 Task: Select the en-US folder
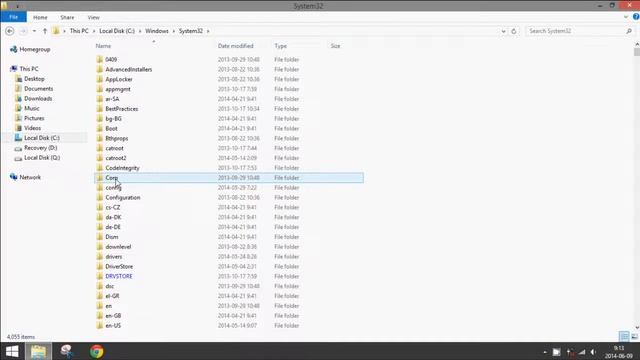pos(113,326)
